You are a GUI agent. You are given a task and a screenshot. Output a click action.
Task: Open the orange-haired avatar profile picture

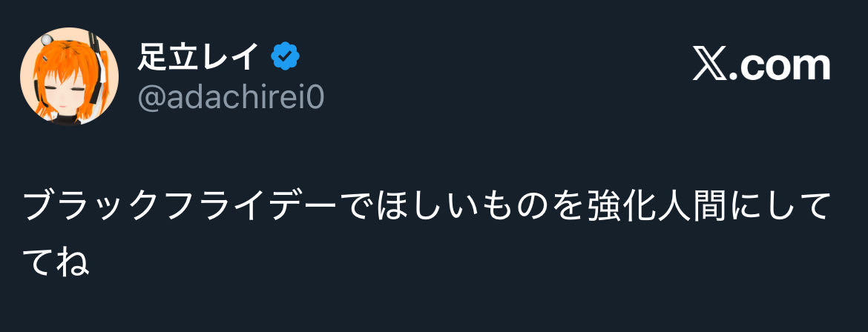[x=69, y=76]
